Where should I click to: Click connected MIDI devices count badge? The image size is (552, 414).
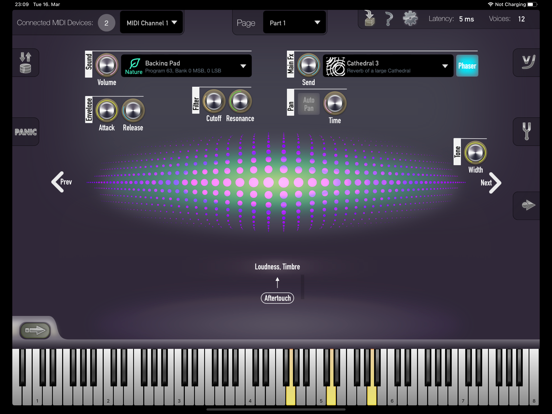click(x=106, y=23)
